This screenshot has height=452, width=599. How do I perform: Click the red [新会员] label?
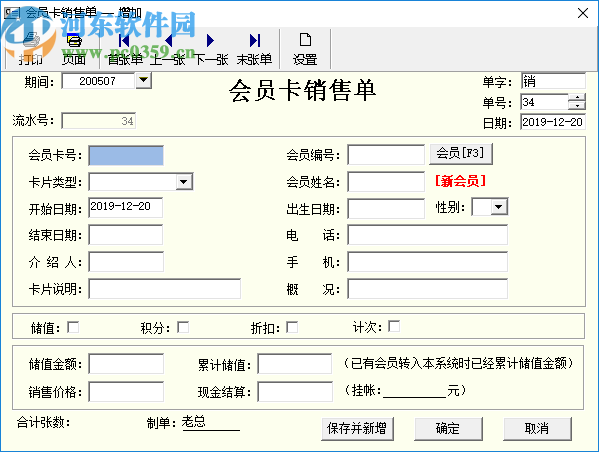pyautogui.click(x=460, y=181)
